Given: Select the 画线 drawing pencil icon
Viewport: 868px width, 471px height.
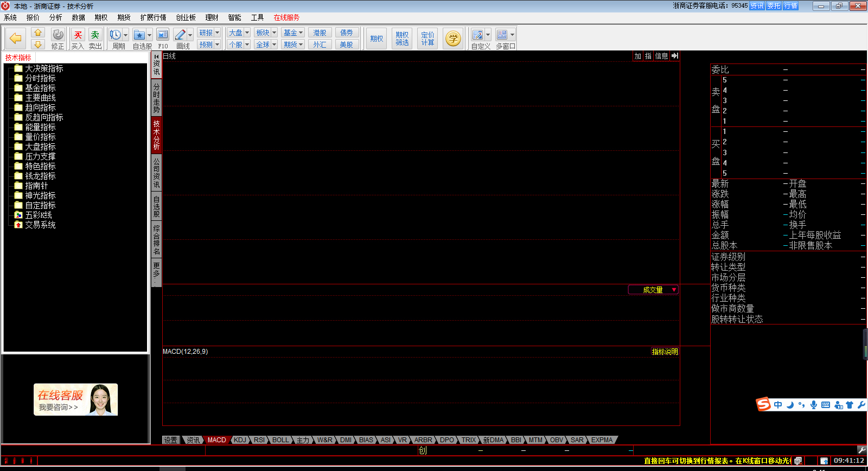Looking at the screenshot, I should [180, 35].
